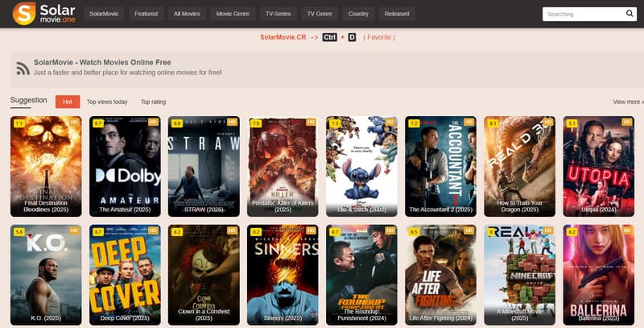Open The Accountant 2 (2025) poster
Screen dimensions: 644x328
tap(440, 166)
